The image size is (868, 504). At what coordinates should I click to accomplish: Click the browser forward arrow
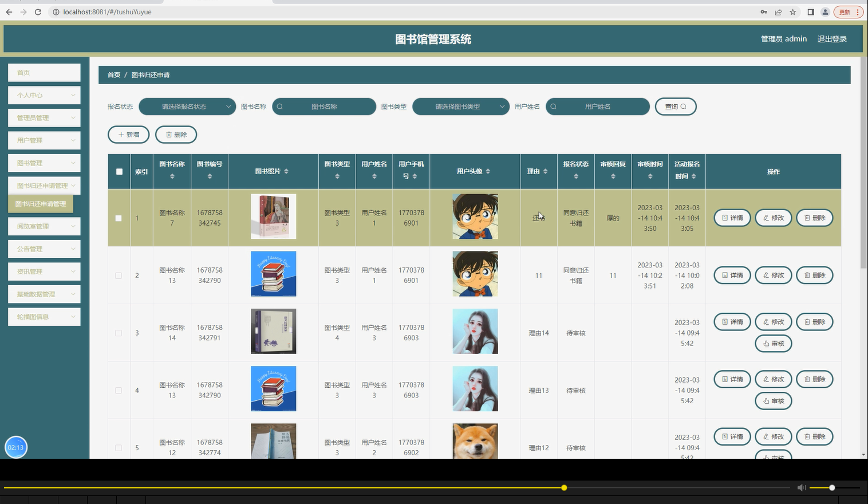tap(23, 12)
